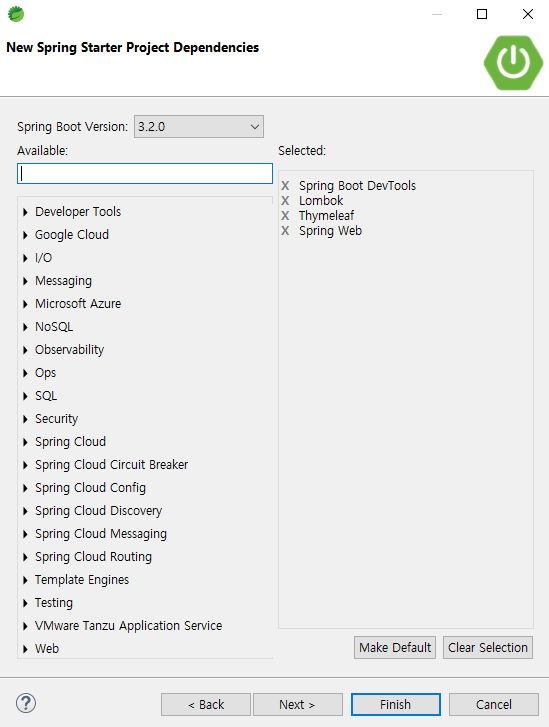Expand the Ops category
Image resolution: width=549 pixels, height=727 pixels.
tap(25, 373)
